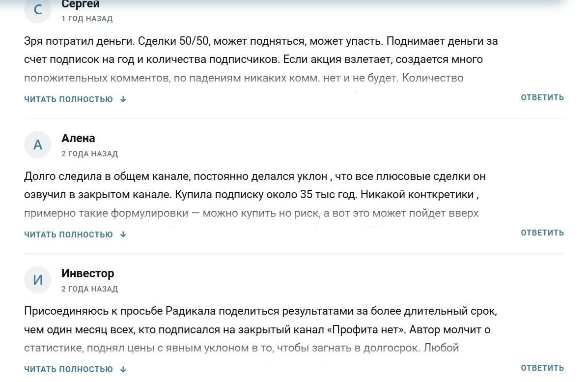Click the down arrow beside Инвестор's Читать полностью
Screen dimensions: 588x382
[122, 368]
